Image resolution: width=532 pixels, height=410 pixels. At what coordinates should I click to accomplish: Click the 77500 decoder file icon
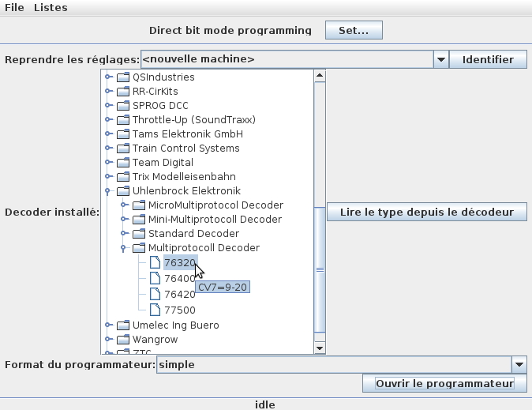tap(155, 310)
